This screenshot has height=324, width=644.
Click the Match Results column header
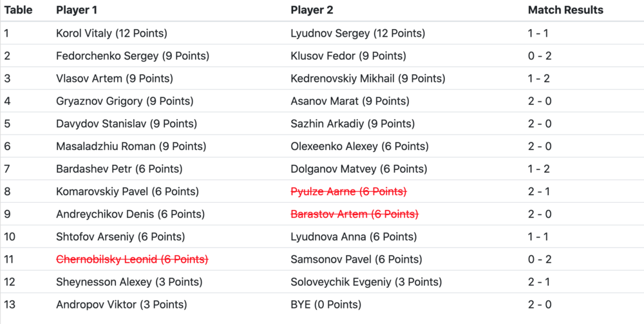point(565,10)
